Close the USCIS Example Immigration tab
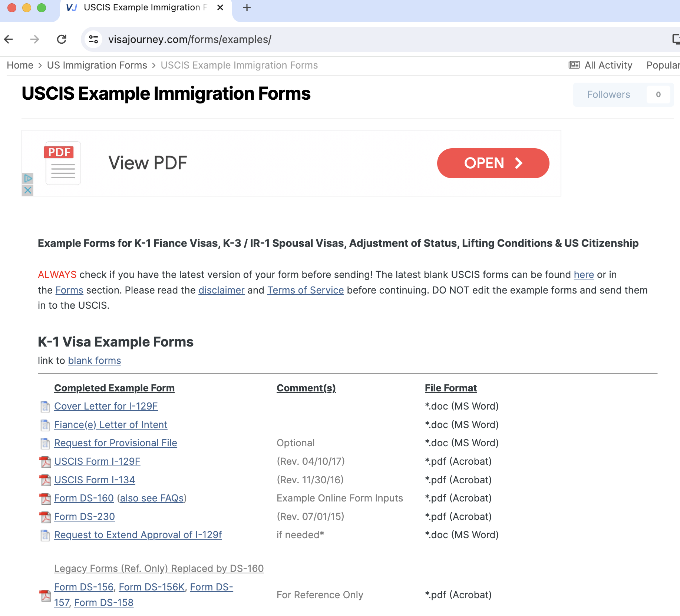680x616 pixels. [x=220, y=7]
